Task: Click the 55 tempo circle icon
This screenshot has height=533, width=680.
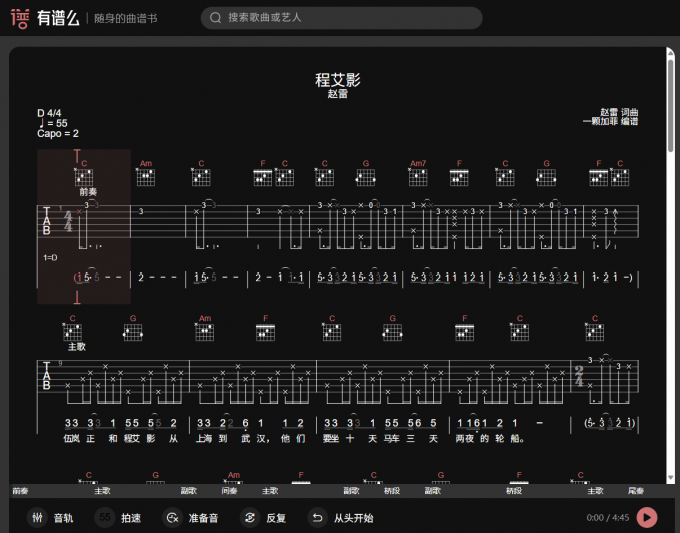Action: 104,518
